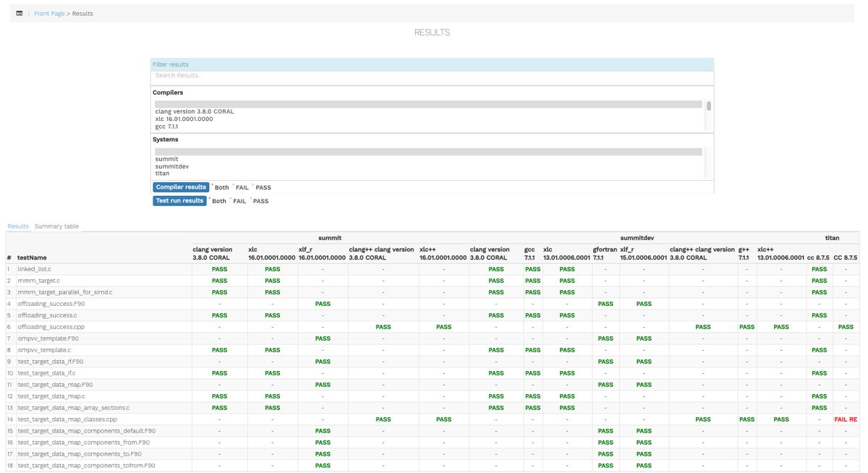868x473 pixels.
Task: Open the Front Page breadcrumb link
Action: pos(49,14)
